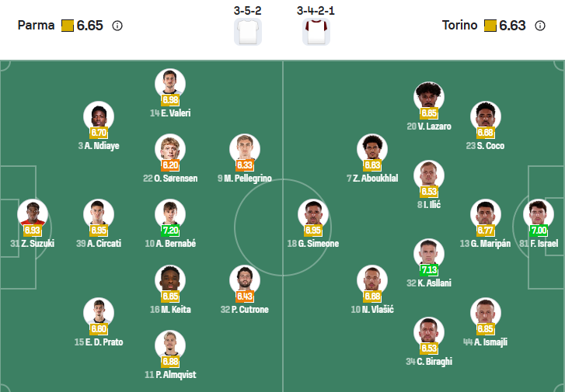Click Parma white jersey icon
This screenshot has height=392, width=565.
point(248,32)
